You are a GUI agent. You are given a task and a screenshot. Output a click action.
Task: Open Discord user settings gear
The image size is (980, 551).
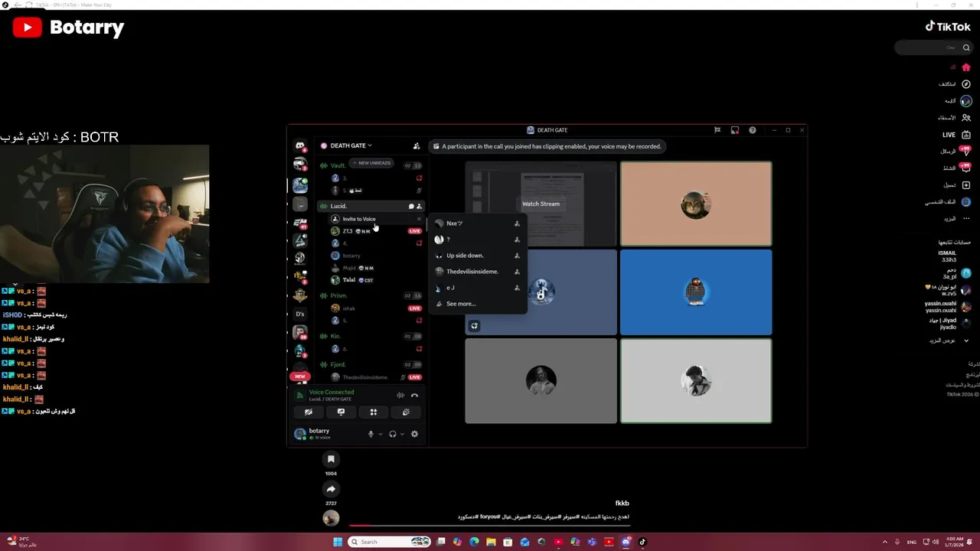pos(414,434)
